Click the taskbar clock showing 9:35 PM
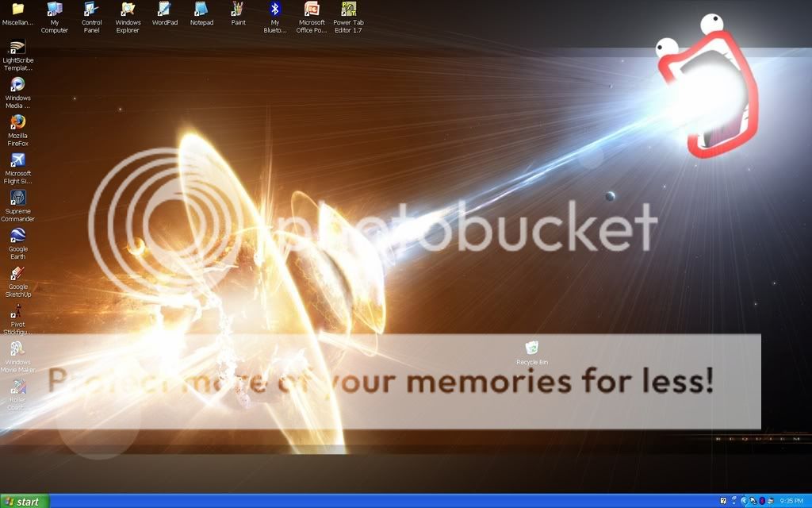The height and width of the screenshot is (508, 812). (792, 502)
